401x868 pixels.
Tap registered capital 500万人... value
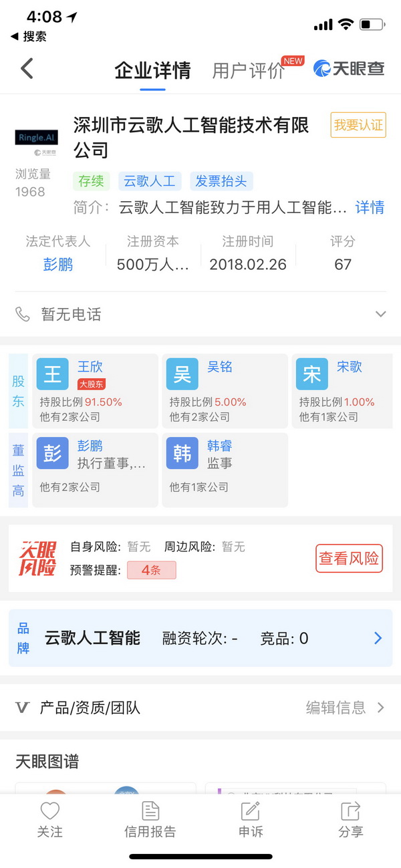point(153,265)
